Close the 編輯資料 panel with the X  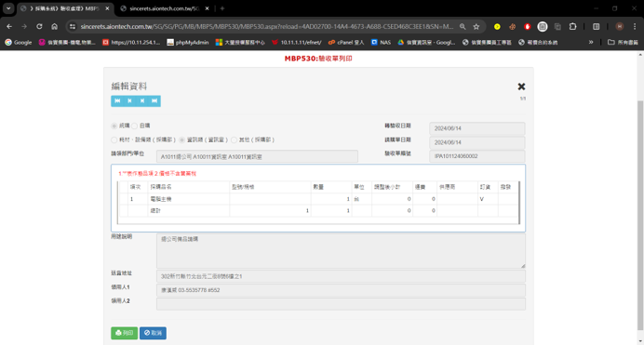tap(521, 86)
